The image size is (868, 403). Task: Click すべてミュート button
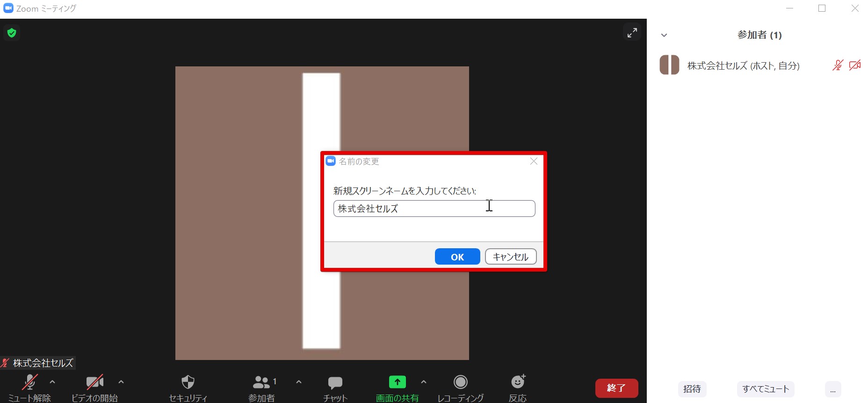766,389
